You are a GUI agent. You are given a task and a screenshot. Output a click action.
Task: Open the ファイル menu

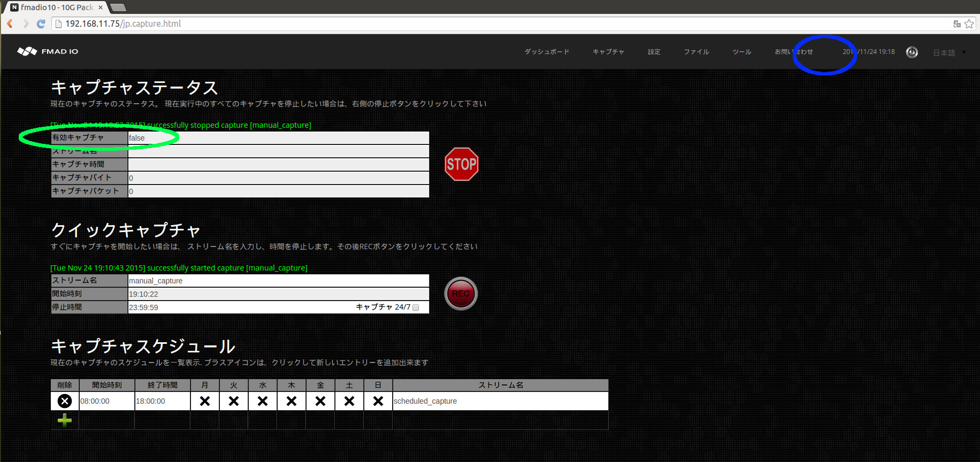pyautogui.click(x=696, y=52)
